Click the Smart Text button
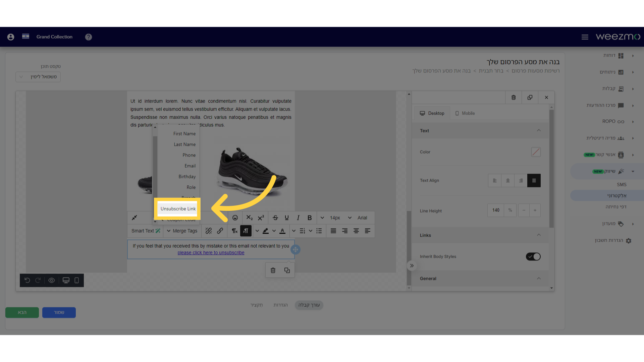The height and width of the screenshot is (362, 644). (146, 231)
